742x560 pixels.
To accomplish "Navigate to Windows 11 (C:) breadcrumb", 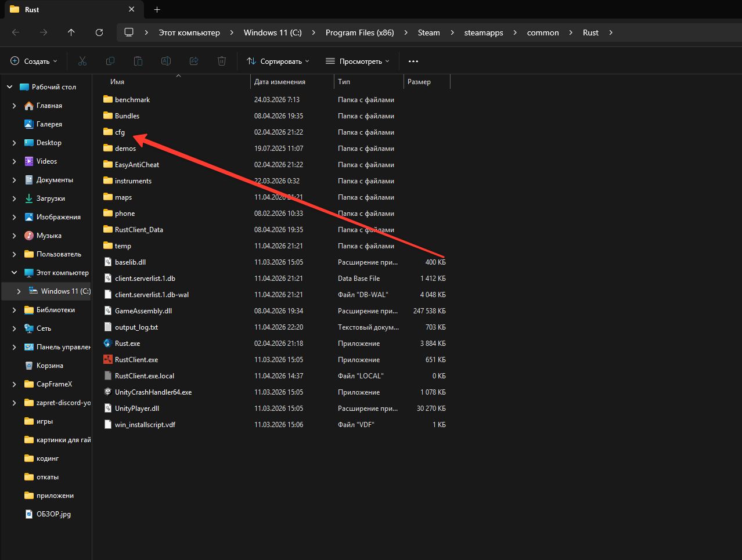I will pyautogui.click(x=273, y=32).
